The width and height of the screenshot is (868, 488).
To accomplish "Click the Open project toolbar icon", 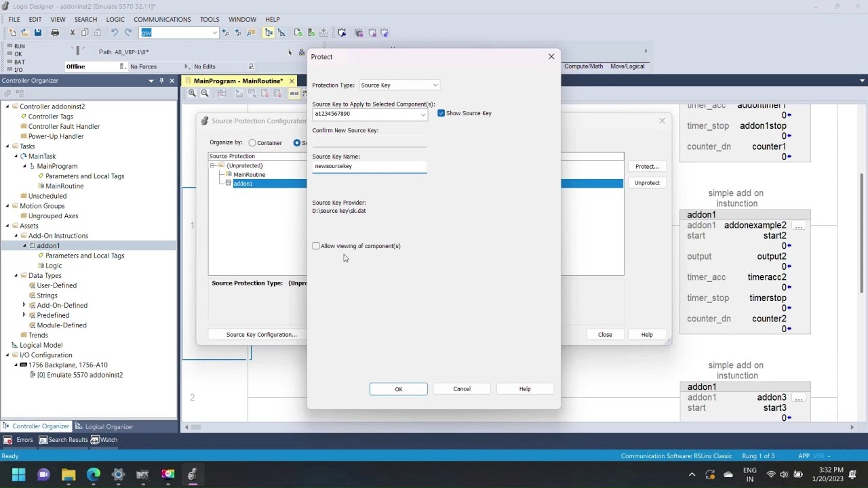I will pos(24,33).
